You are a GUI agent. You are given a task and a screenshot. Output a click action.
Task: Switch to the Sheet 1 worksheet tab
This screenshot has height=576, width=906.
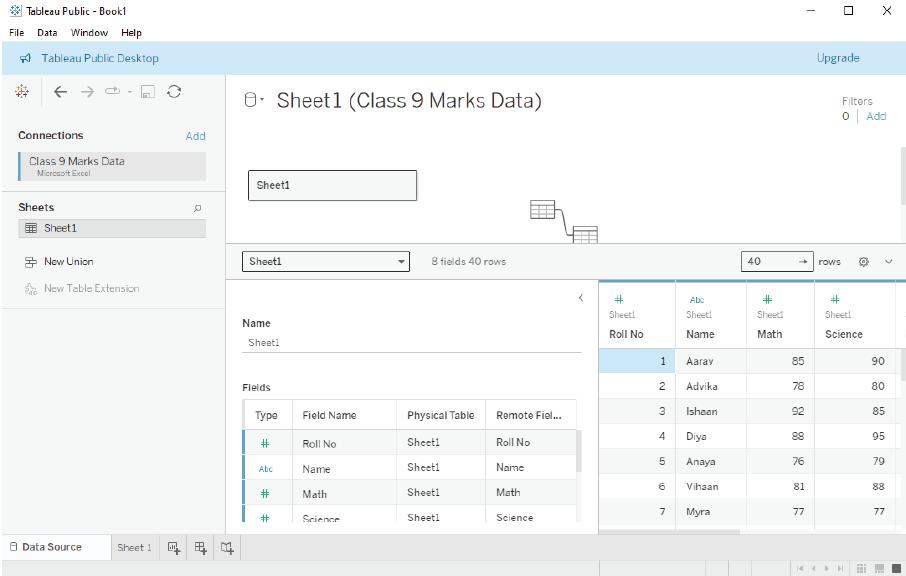point(134,547)
